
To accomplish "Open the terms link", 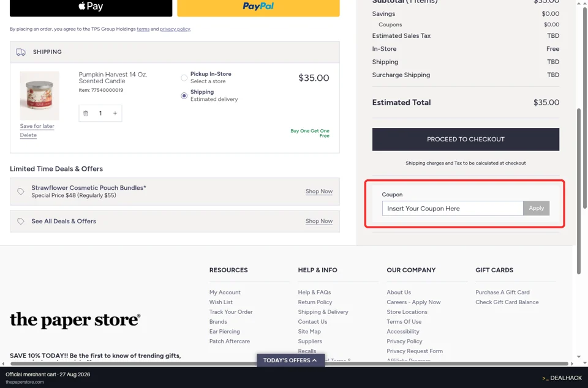I will point(143,29).
